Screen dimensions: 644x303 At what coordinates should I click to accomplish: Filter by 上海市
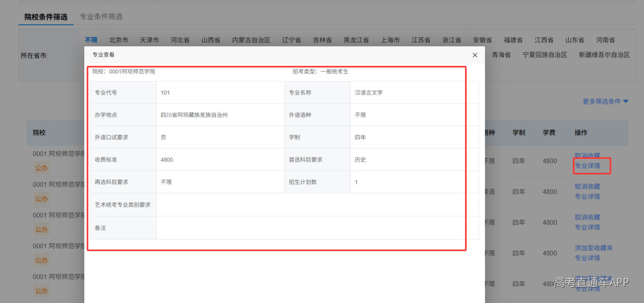pyautogui.click(x=390, y=40)
